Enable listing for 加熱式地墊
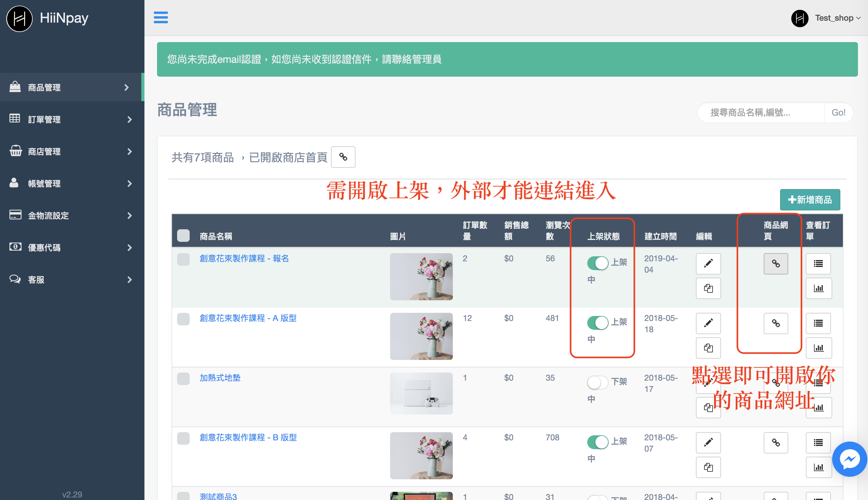 [597, 382]
